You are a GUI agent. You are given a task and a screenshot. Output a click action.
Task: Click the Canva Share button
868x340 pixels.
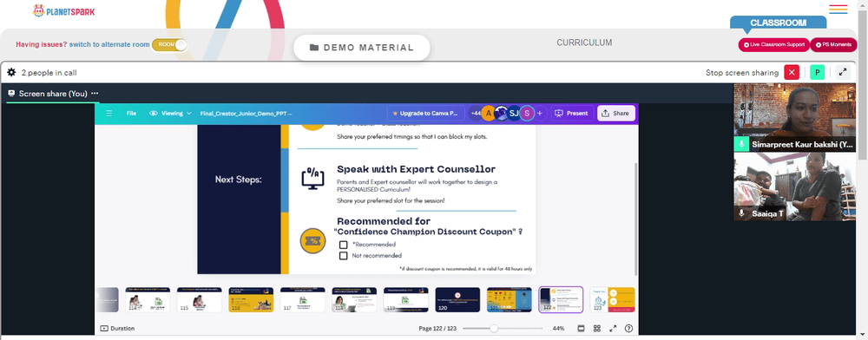click(615, 114)
